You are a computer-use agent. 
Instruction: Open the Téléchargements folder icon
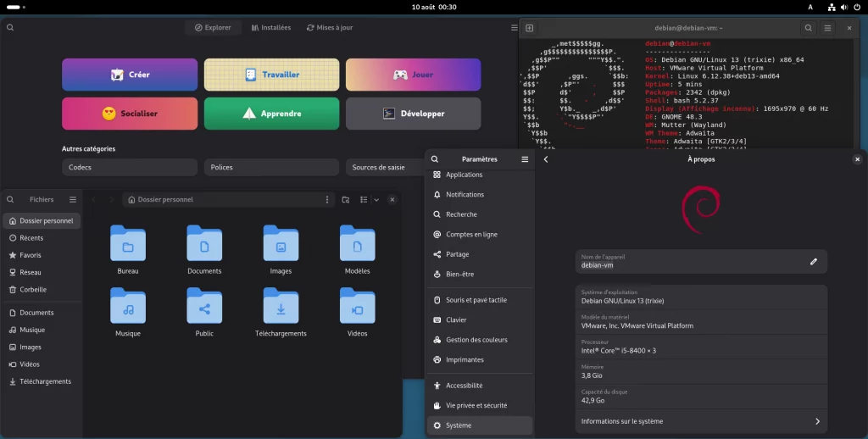[281, 306]
